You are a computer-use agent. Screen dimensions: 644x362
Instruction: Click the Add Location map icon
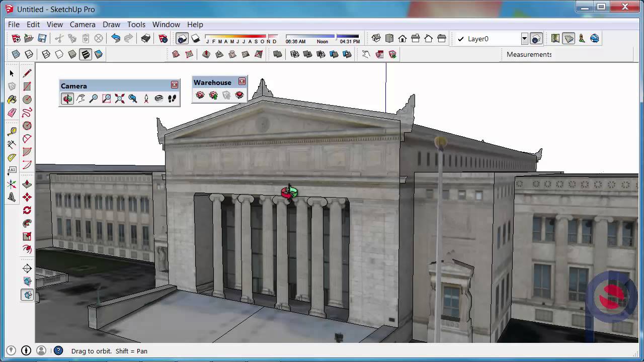(x=555, y=38)
